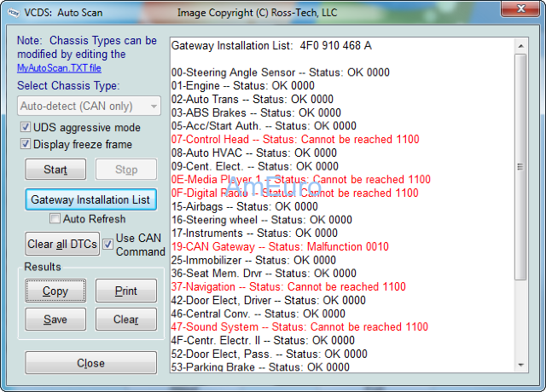This screenshot has width=546, height=392.
Task: Click the scrollbar down arrow
Action: [x=521, y=365]
